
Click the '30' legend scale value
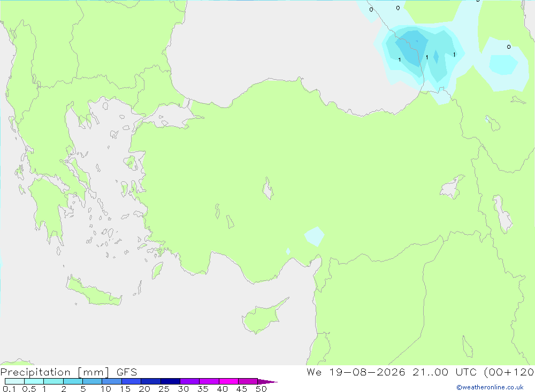pyautogui.click(x=183, y=389)
